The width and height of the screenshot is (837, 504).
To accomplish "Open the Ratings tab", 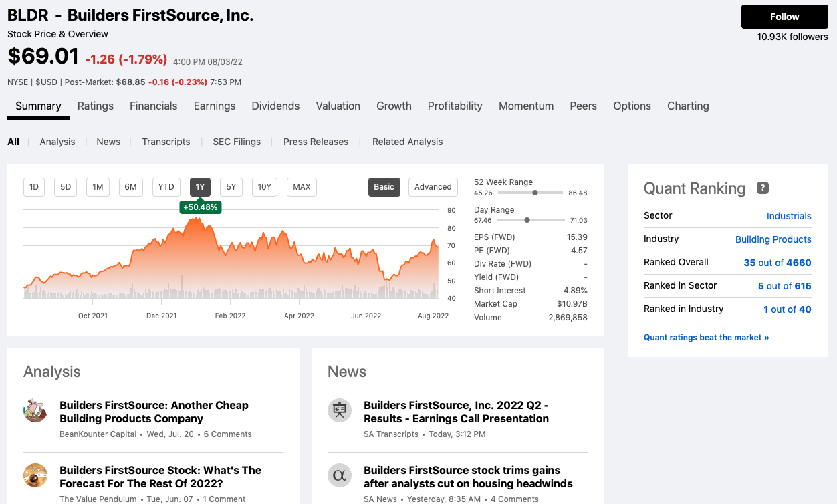I will tap(96, 106).
